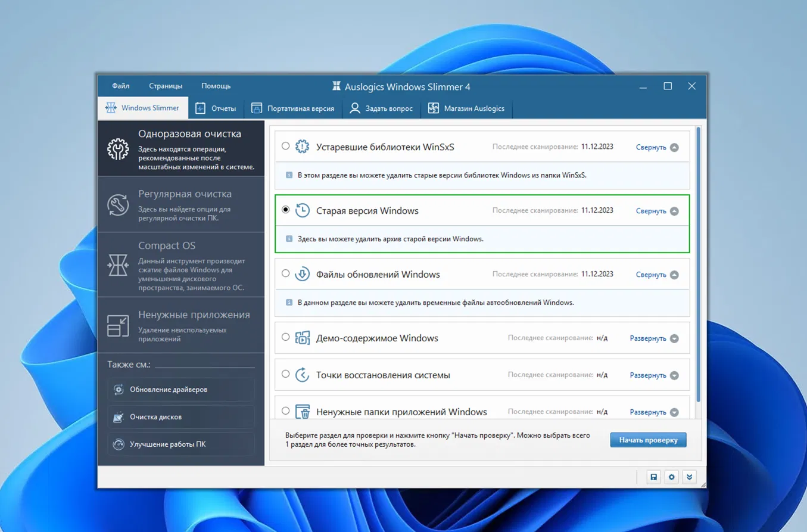Open the Файл menu
Image resolution: width=807 pixels, height=532 pixels.
(x=121, y=86)
